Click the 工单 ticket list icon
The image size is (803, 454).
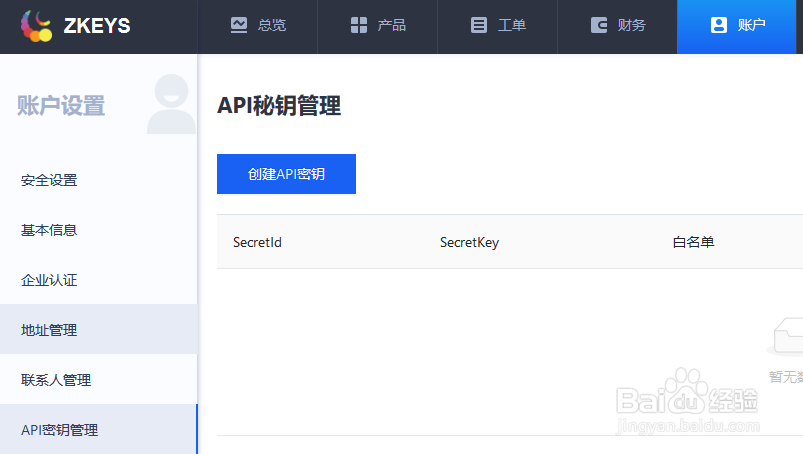coord(479,25)
